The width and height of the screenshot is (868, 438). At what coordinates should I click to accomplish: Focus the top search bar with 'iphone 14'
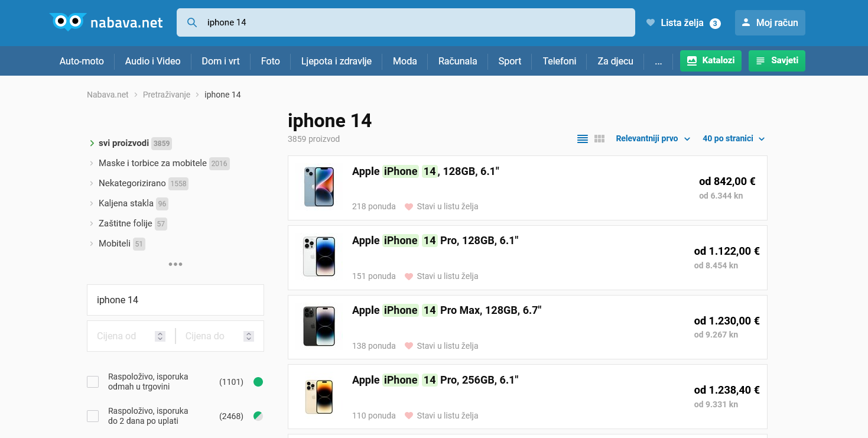click(406, 22)
